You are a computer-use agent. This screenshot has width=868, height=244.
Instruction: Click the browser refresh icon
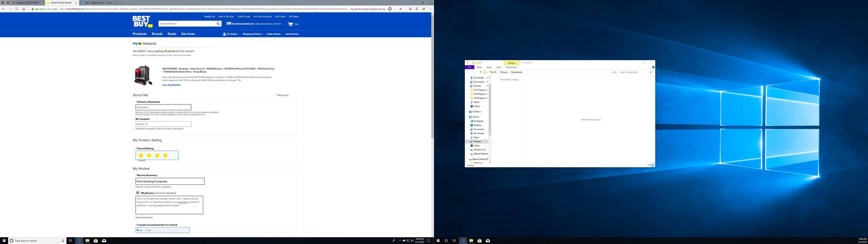click(17, 9)
